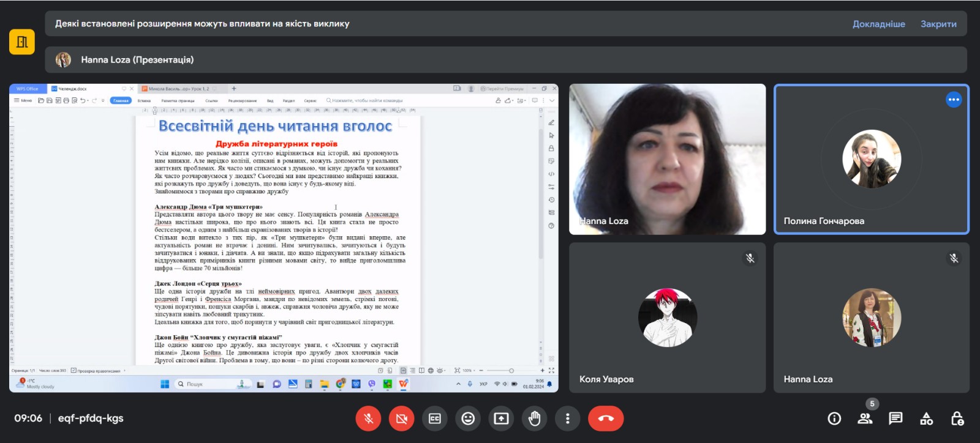This screenshot has height=443, width=980.
Task: Open more options menu in call bar
Action: [x=567, y=419]
